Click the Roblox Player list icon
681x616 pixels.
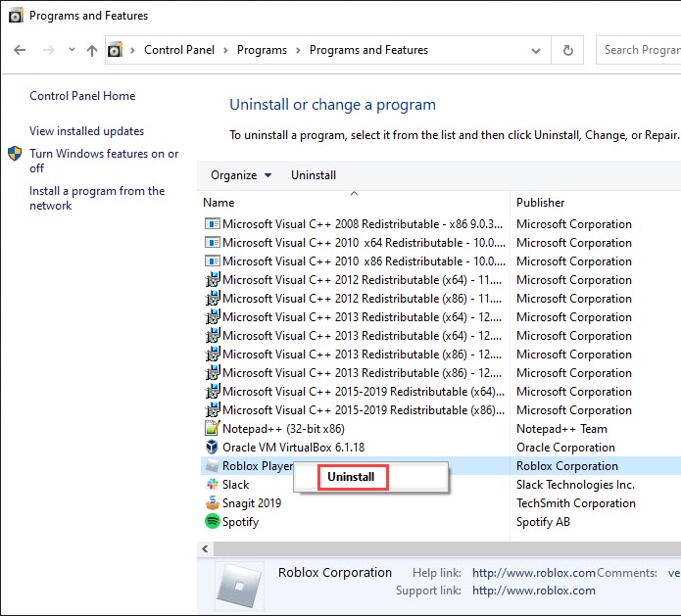[x=212, y=466]
